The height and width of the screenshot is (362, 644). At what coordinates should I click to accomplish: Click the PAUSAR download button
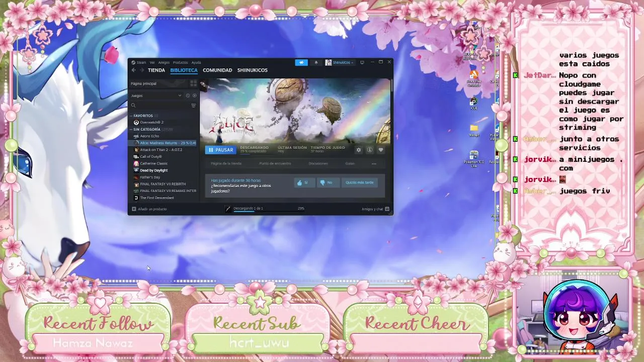(x=220, y=150)
